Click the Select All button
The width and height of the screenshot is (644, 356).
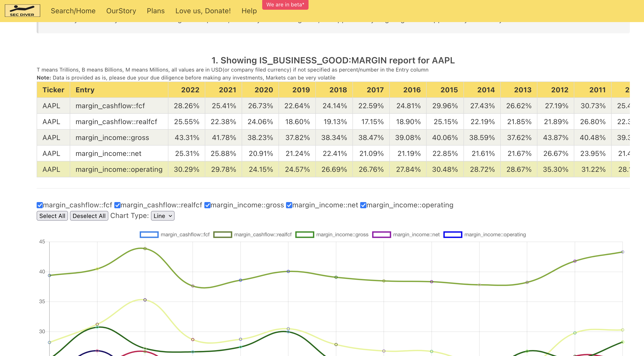pyautogui.click(x=52, y=216)
